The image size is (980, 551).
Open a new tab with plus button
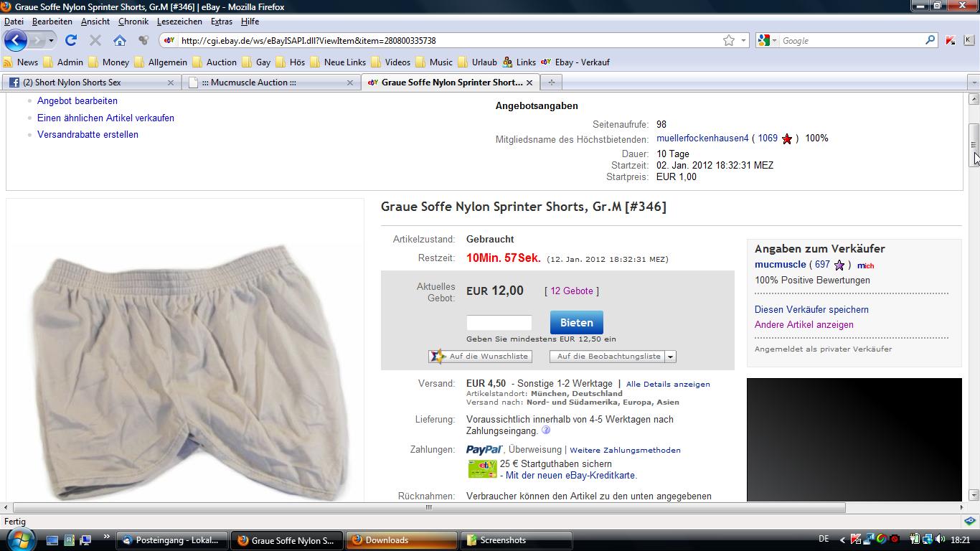(x=551, y=83)
